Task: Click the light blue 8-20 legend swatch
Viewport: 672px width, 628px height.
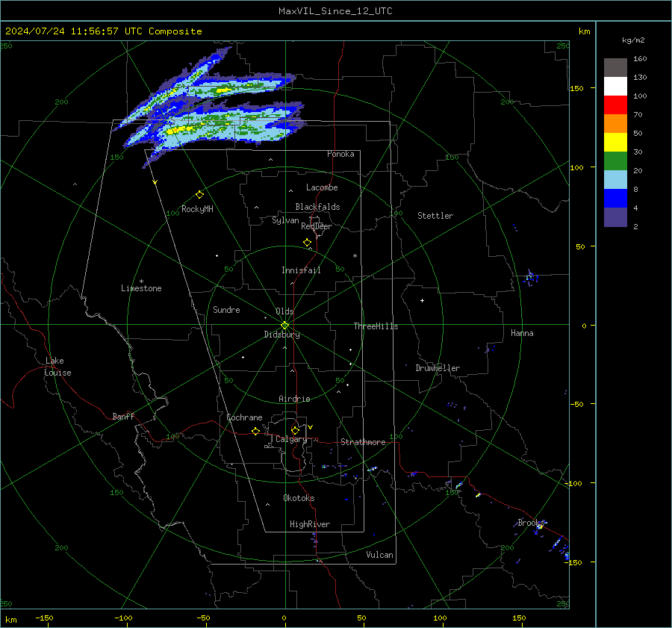Action: 615,180
